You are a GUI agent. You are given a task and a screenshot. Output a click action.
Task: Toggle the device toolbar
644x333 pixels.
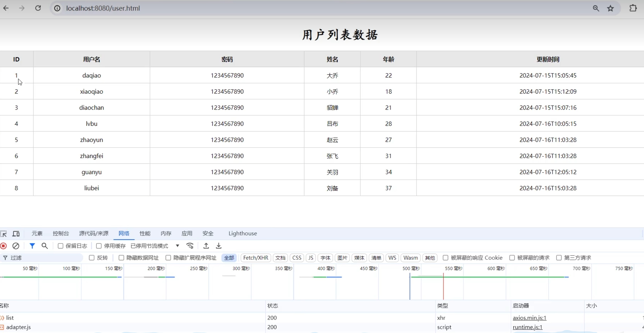[x=16, y=233]
